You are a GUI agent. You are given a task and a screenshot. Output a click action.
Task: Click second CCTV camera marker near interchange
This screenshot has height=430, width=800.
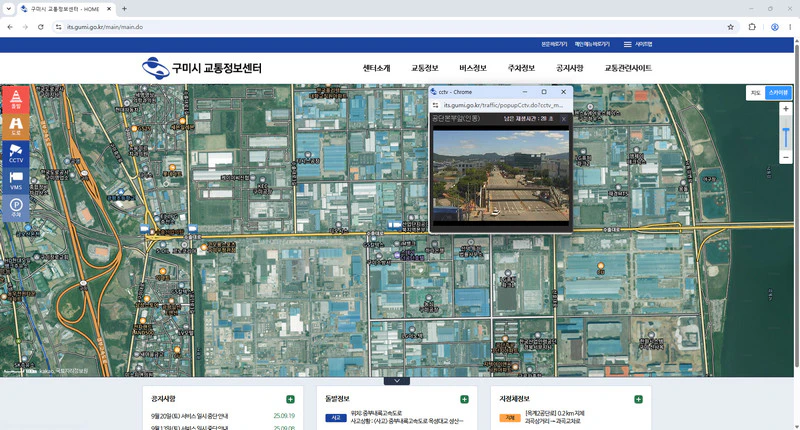[x=192, y=229]
